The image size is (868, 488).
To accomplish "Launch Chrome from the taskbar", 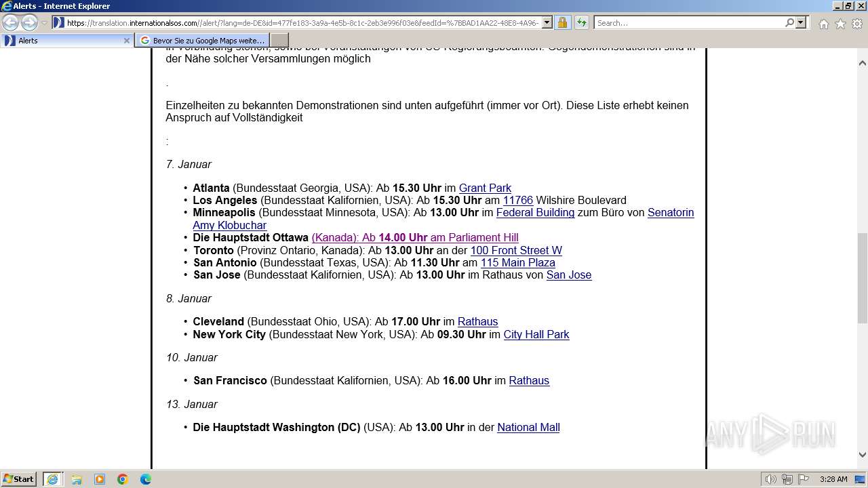I will (x=123, y=479).
